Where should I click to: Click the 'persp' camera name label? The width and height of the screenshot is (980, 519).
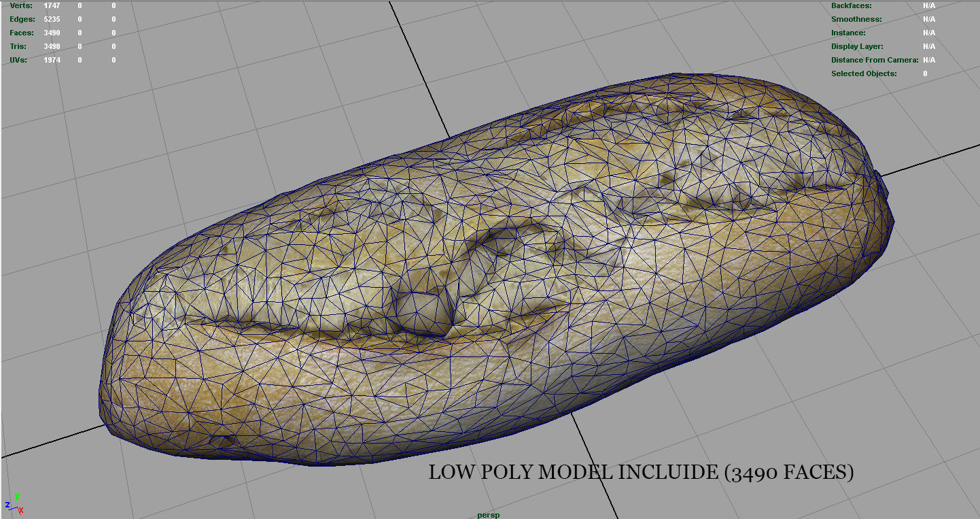[488, 515]
